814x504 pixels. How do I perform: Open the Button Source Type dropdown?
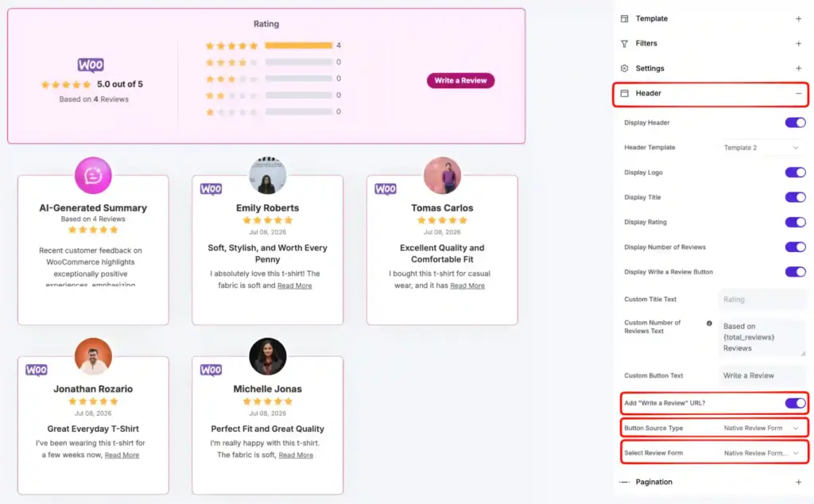(x=761, y=428)
